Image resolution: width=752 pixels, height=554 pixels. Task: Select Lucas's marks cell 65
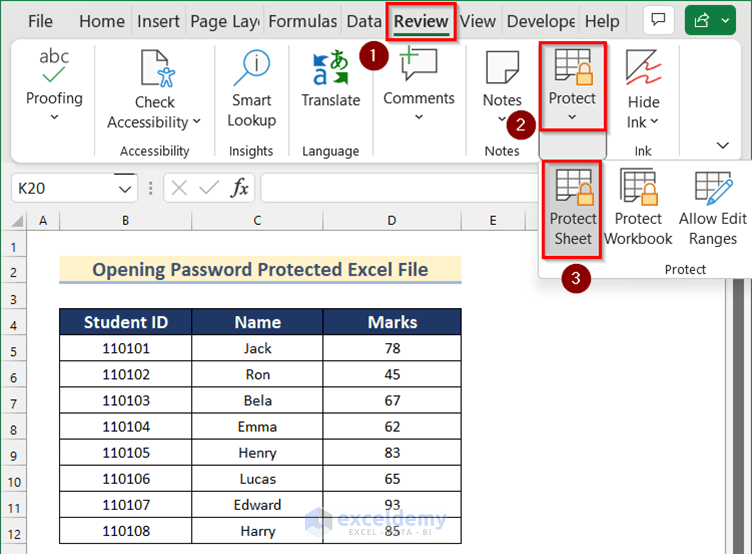[x=392, y=479]
